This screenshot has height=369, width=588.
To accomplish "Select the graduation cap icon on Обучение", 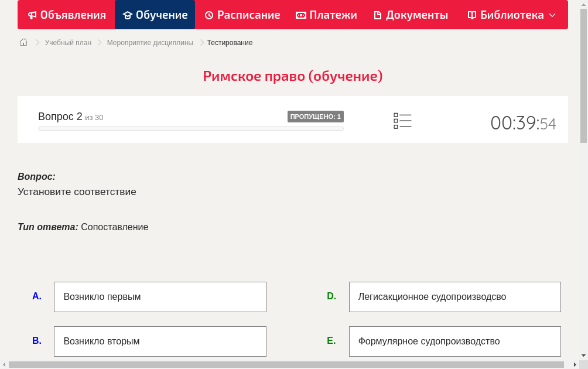I will pos(128,15).
